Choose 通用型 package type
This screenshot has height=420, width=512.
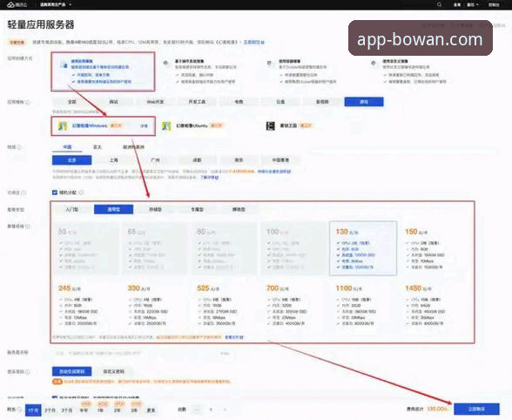(113, 209)
